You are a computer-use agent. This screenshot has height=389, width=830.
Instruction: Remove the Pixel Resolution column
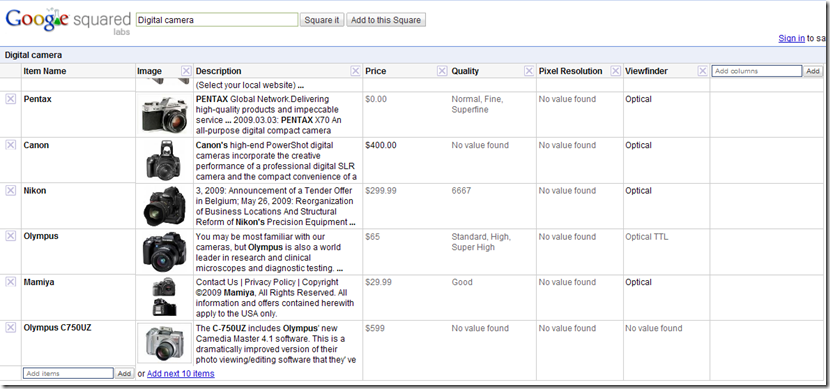(616, 71)
